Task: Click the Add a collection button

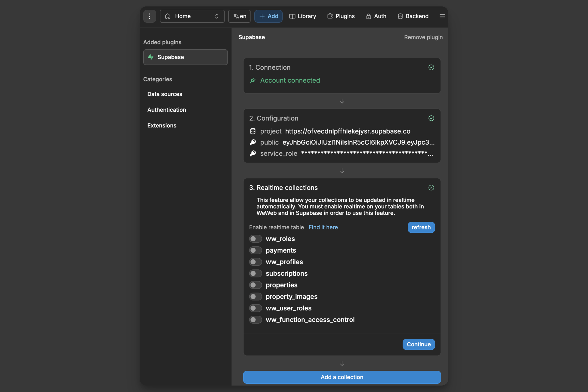Action: 342,377
